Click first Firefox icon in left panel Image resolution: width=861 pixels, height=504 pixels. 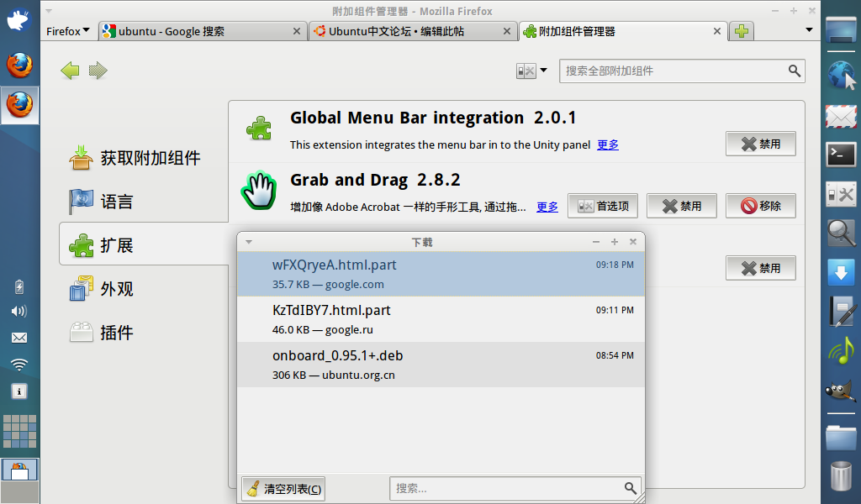(19, 65)
